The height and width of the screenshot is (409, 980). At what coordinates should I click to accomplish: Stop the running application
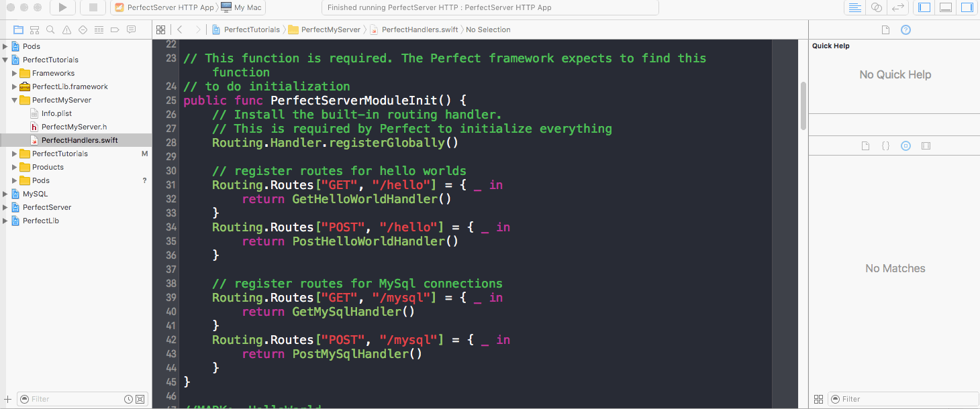(93, 8)
